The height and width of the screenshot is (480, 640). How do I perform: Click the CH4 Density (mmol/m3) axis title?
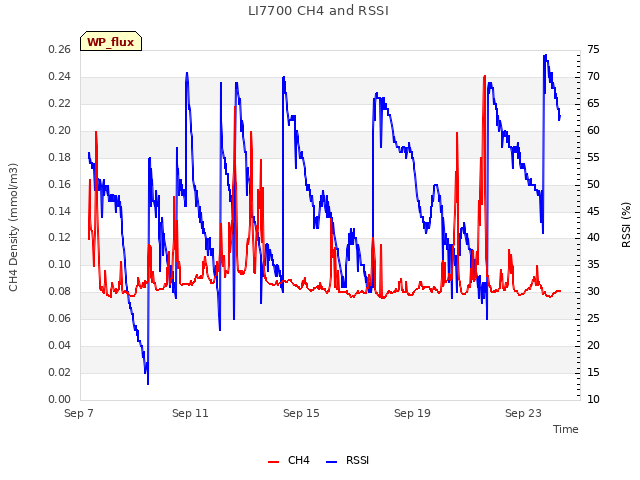13,227
